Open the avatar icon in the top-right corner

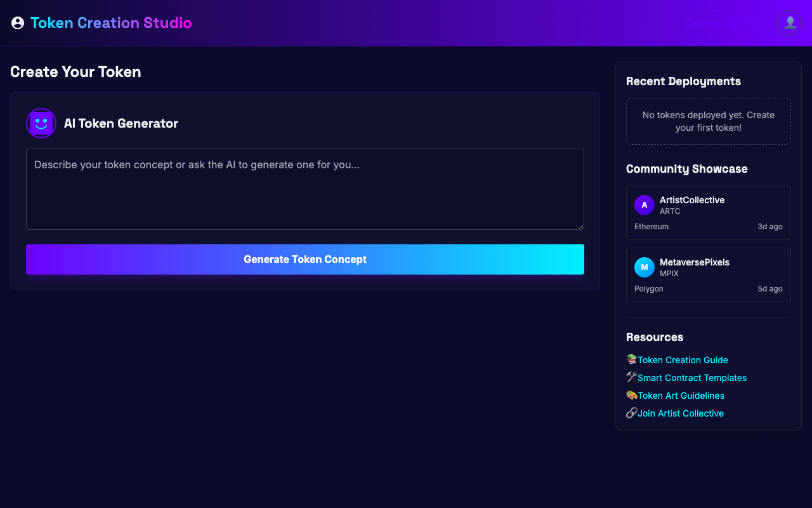point(789,23)
